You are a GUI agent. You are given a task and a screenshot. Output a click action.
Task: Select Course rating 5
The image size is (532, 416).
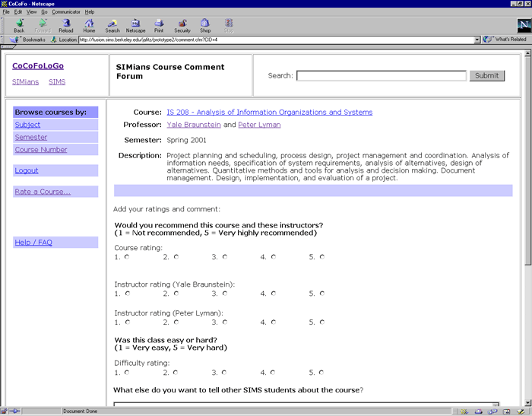tap(322, 257)
